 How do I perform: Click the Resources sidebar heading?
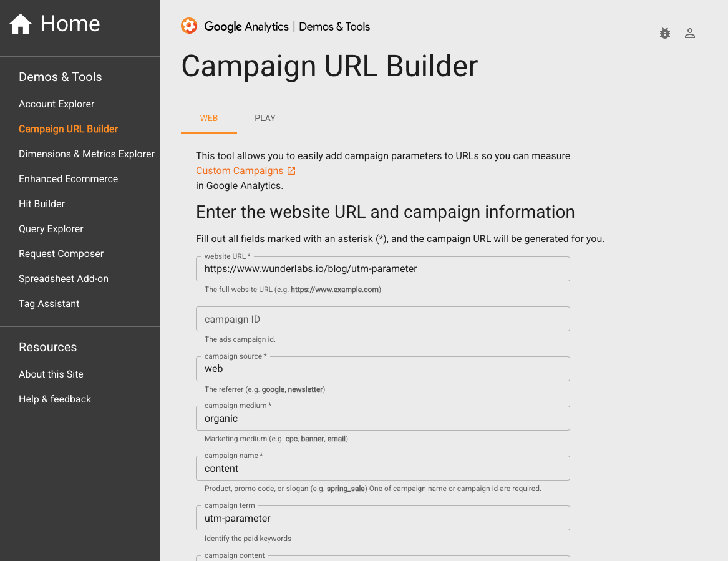48,348
